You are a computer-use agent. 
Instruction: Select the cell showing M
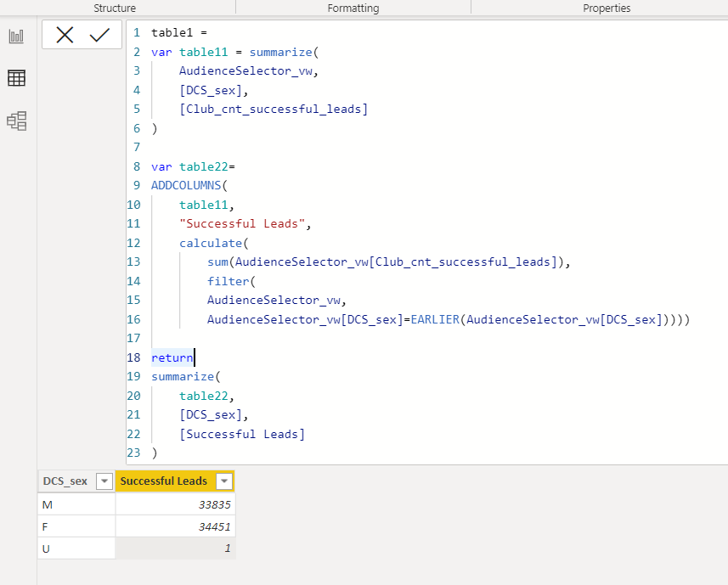click(x=76, y=504)
